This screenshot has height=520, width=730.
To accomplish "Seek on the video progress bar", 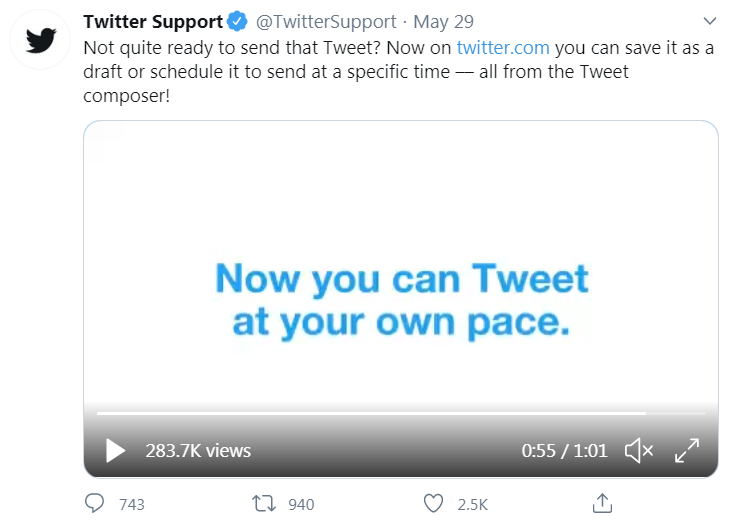I will point(401,413).
